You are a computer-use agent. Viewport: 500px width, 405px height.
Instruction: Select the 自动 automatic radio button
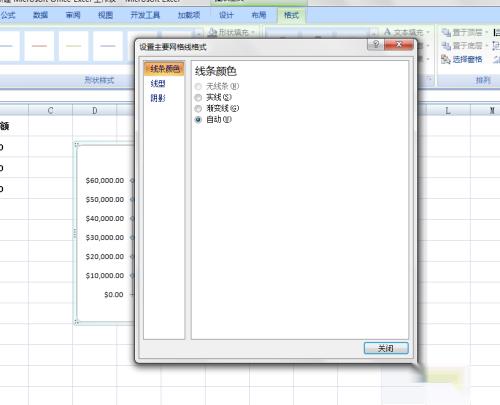pyautogui.click(x=198, y=120)
